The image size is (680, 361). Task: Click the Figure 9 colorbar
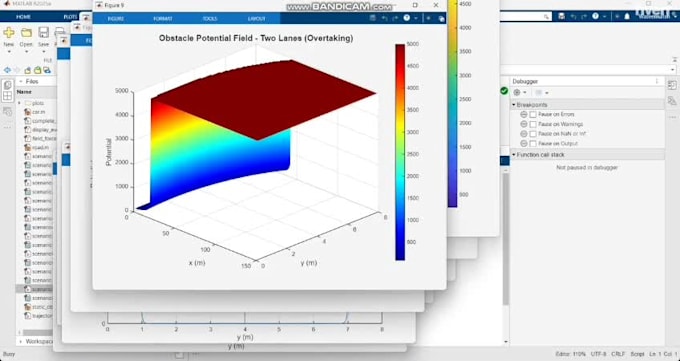pos(400,152)
